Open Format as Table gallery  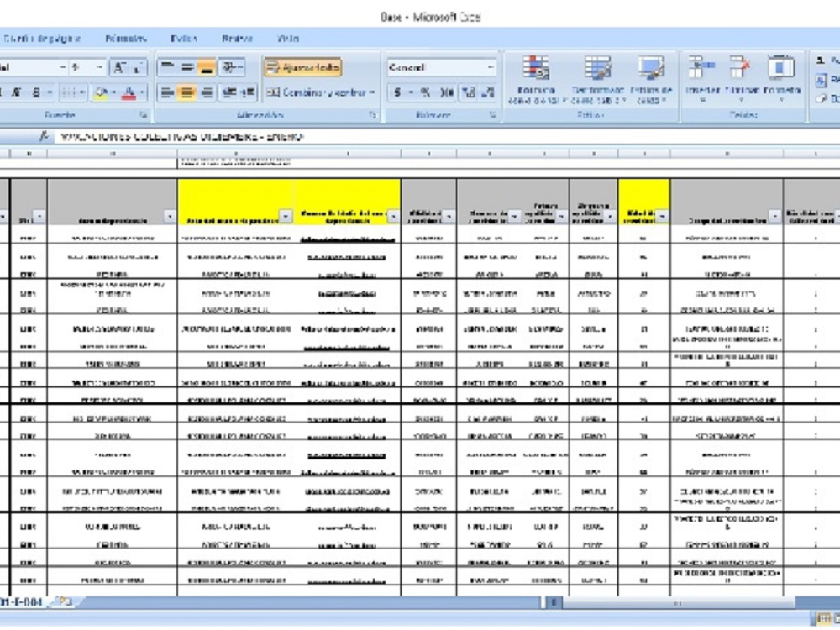point(598,81)
